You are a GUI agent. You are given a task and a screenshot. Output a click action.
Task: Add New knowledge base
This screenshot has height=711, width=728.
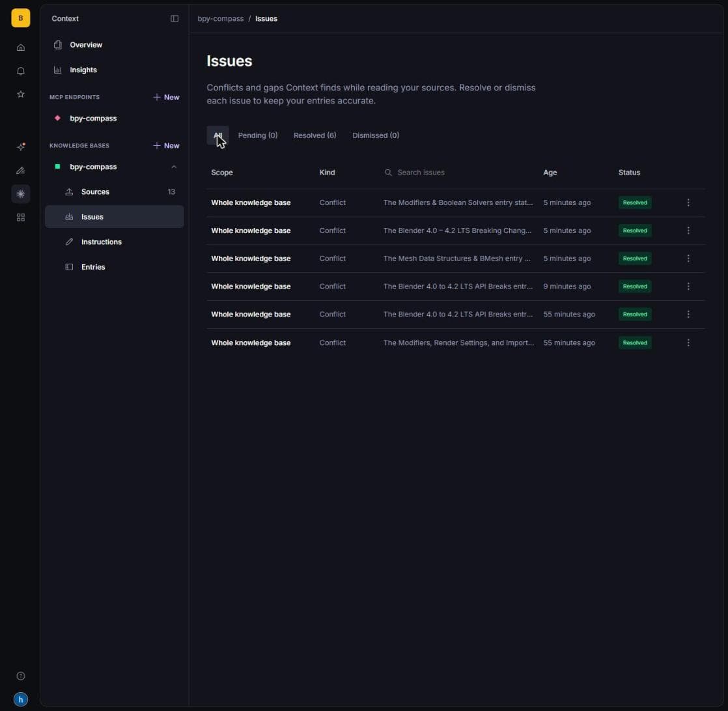166,146
